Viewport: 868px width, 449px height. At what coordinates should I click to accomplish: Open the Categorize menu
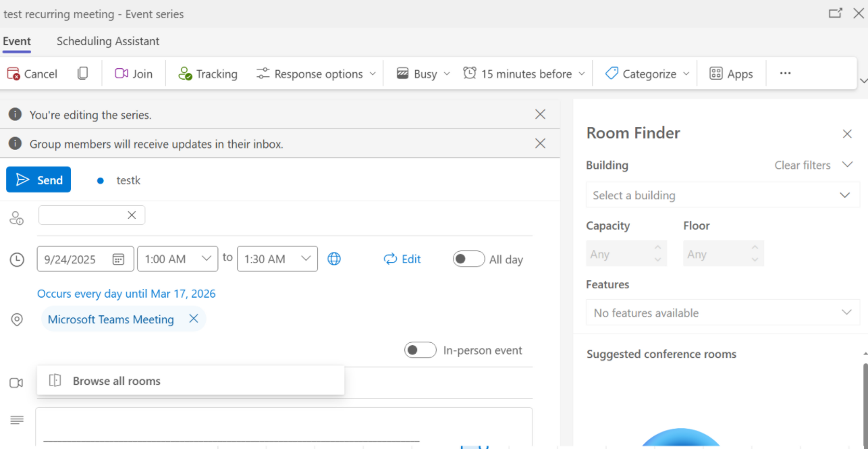coord(644,74)
